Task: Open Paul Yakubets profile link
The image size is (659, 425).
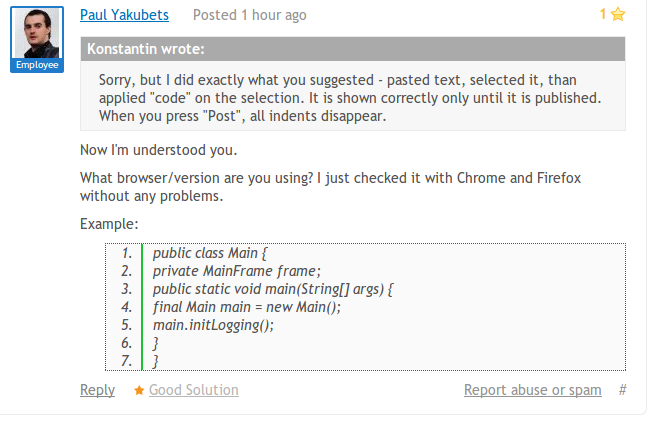Action: click(x=124, y=15)
